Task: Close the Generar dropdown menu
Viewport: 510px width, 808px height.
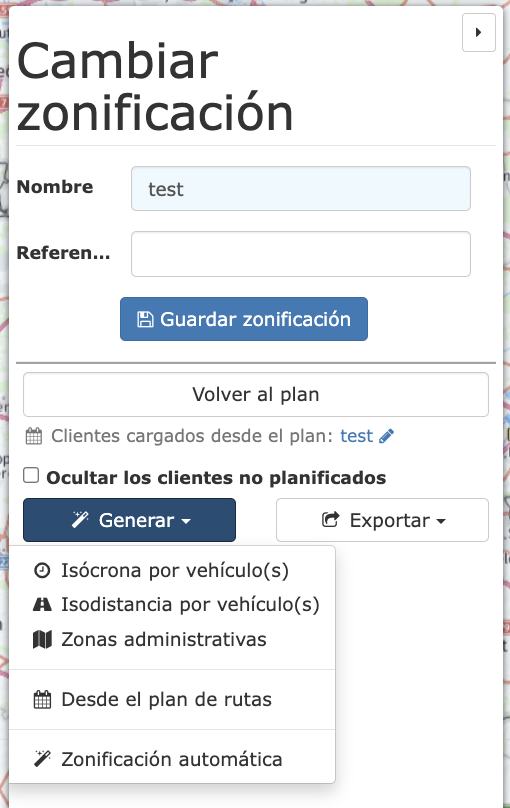Action: [129, 520]
